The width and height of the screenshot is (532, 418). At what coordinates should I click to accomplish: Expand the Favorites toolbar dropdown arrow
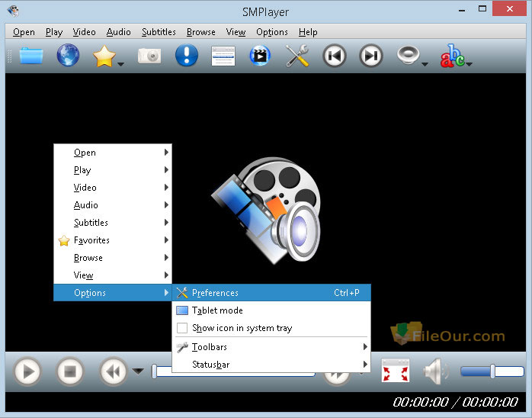tap(120, 64)
